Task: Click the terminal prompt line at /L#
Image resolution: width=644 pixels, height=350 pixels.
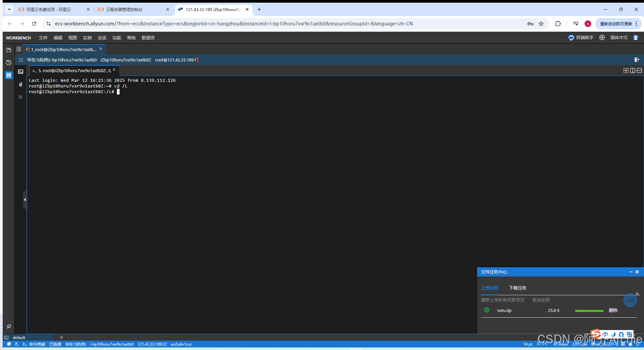Action: 74,92
